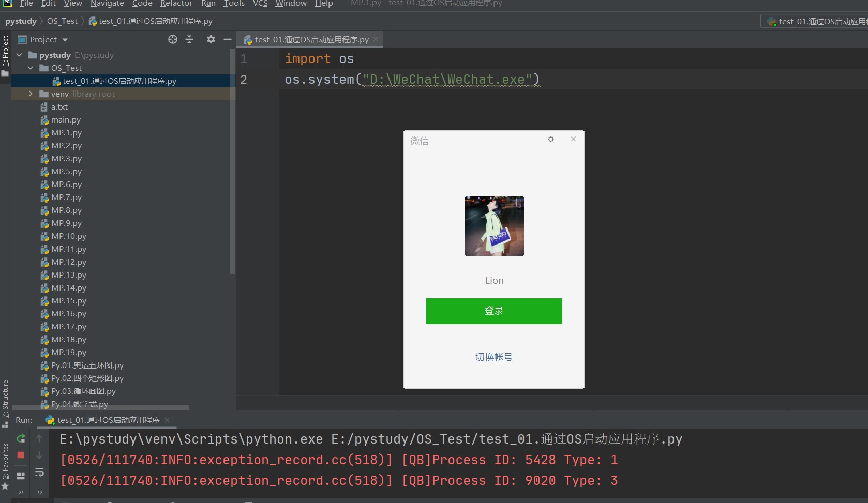Open the Navigate menu
868x503 pixels.
107,4
